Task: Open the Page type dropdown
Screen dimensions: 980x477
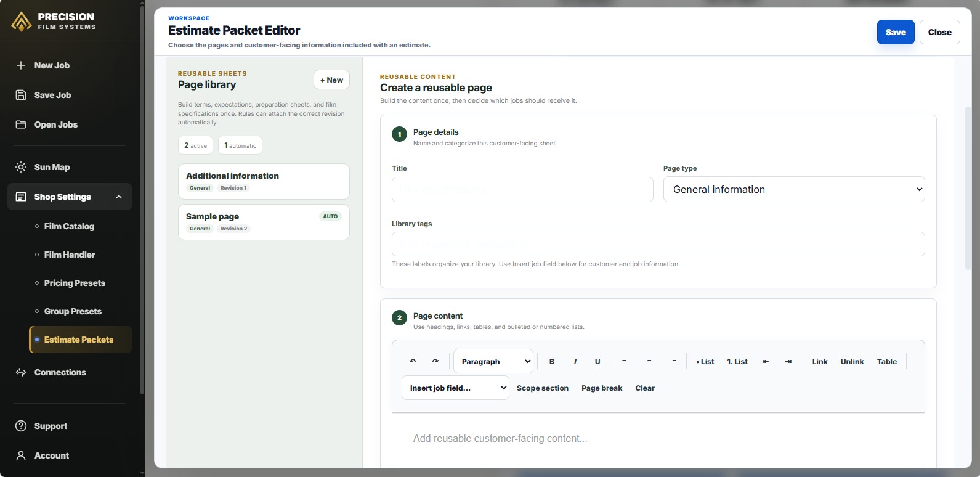Action: (x=794, y=189)
